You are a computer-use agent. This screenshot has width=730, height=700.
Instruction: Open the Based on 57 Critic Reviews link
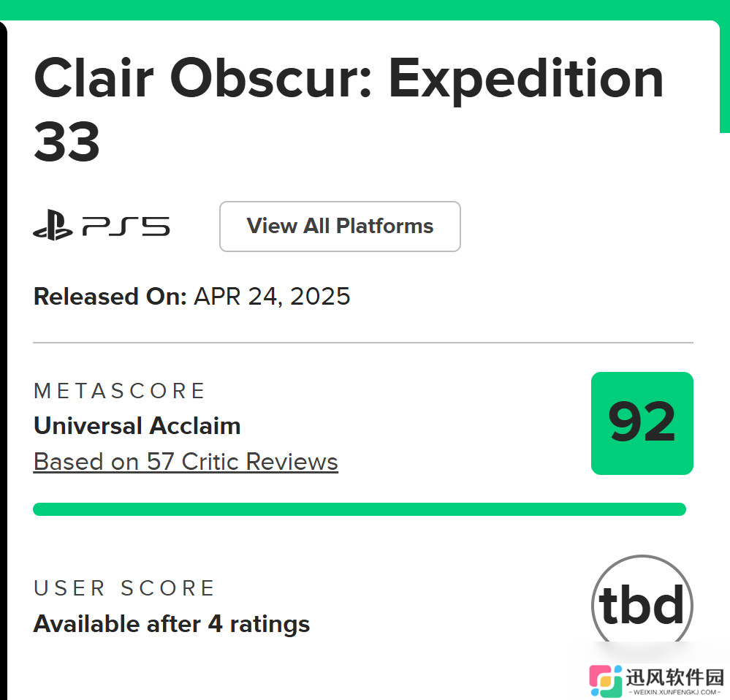pyautogui.click(x=186, y=463)
